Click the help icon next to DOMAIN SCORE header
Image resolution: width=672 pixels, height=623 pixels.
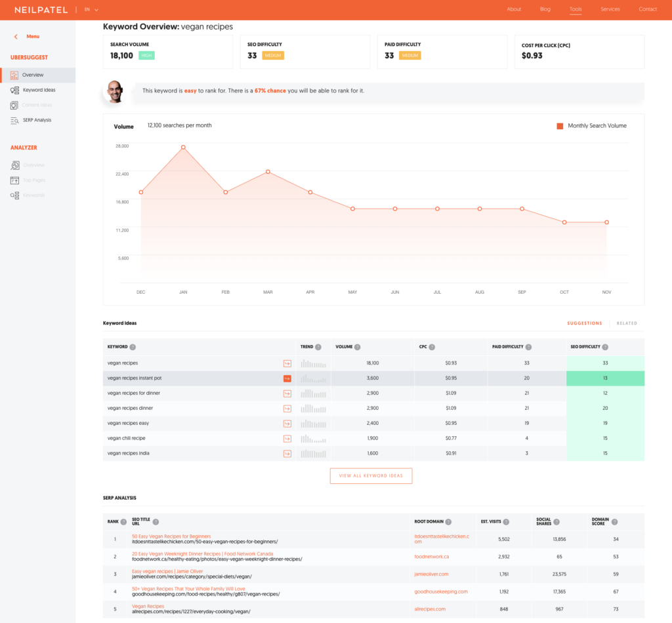coord(614,522)
